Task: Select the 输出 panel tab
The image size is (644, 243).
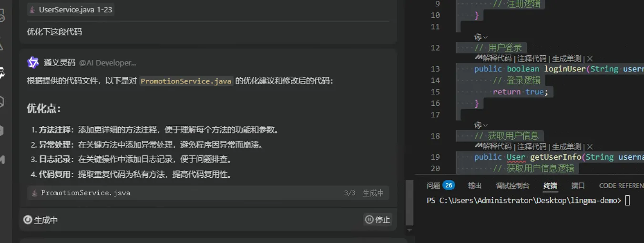Action: click(475, 185)
